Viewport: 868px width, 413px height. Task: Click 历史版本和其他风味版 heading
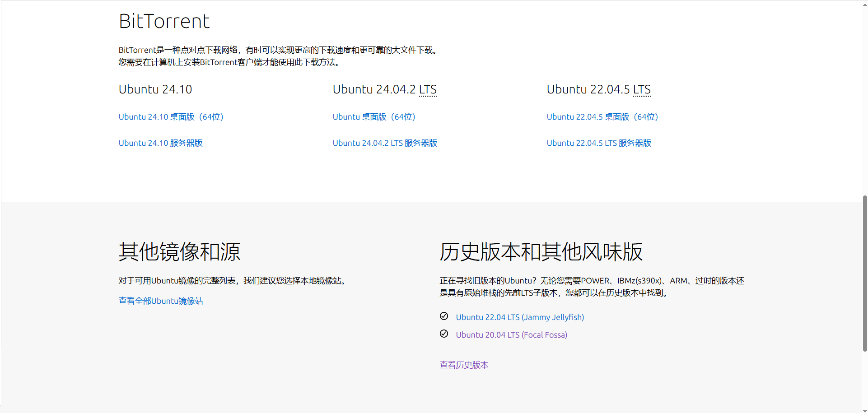541,252
